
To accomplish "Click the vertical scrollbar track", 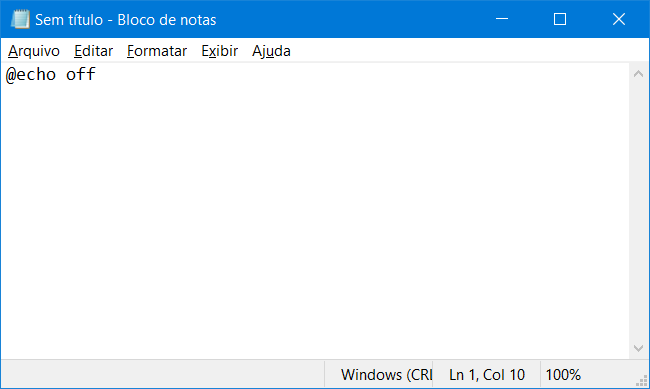I will coord(638,211).
